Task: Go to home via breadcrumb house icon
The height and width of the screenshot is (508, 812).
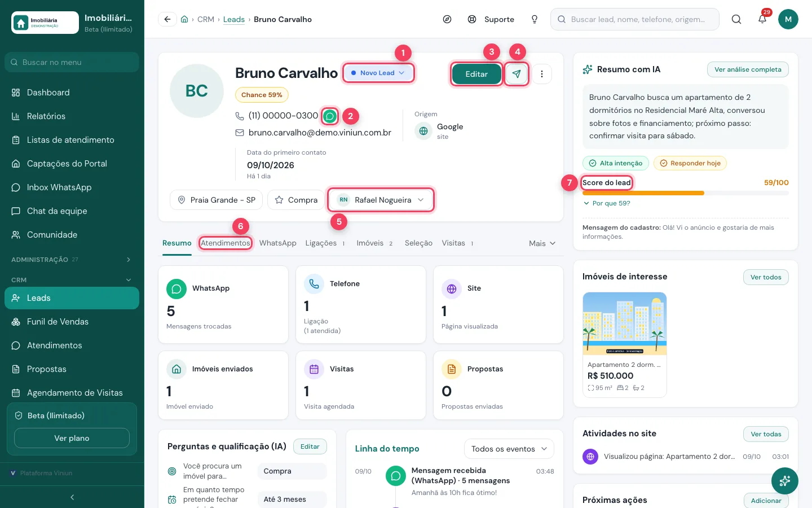Action: coord(184,19)
